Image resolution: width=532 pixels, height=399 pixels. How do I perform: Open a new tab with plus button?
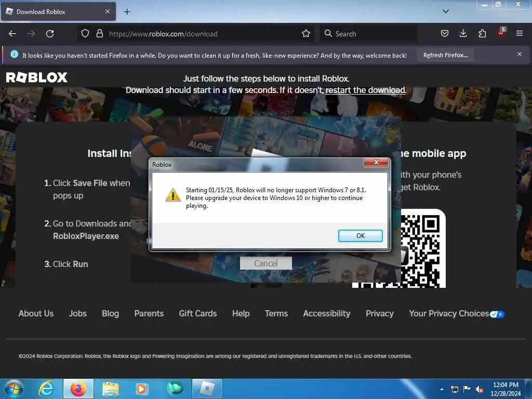pos(127,11)
